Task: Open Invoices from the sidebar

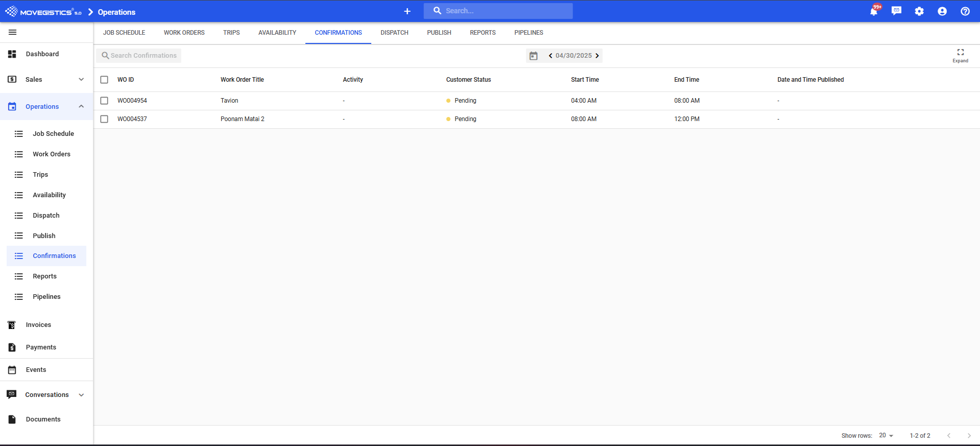Action: (38, 325)
